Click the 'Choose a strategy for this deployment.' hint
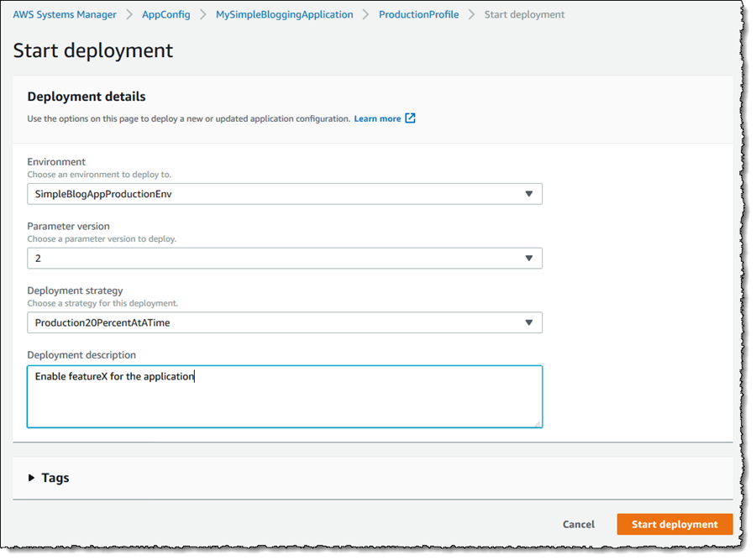The image size is (756, 560). tap(102, 303)
